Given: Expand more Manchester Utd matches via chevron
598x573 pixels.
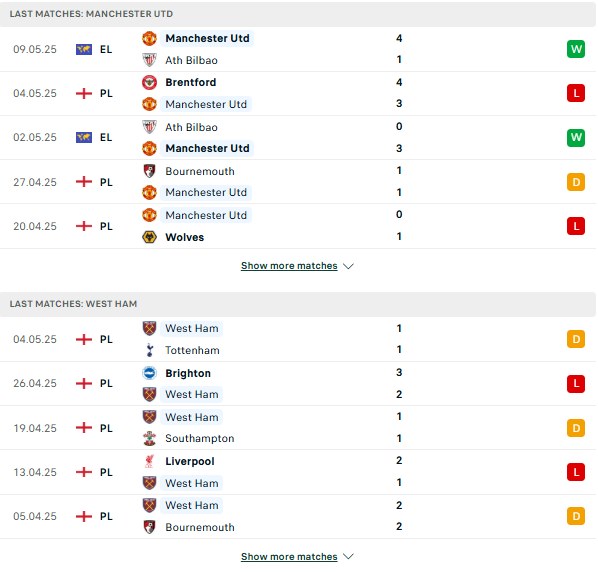Looking at the screenshot, I should (349, 266).
